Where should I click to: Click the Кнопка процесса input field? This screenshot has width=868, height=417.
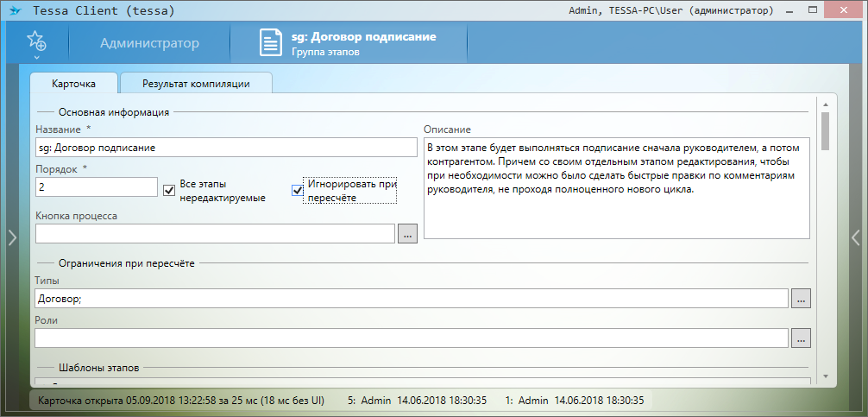[216, 234]
